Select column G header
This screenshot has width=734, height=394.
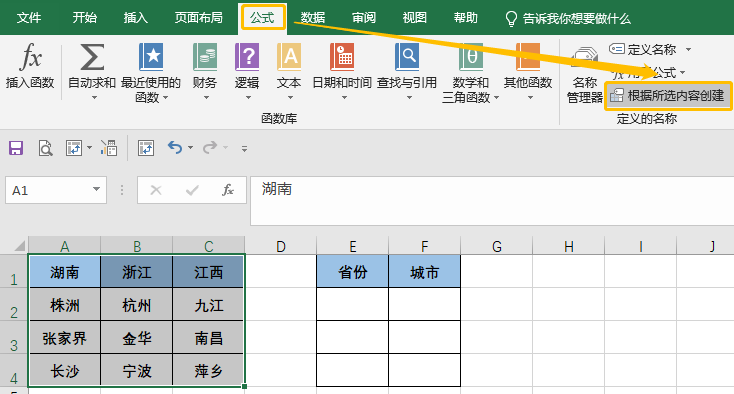(497, 246)
